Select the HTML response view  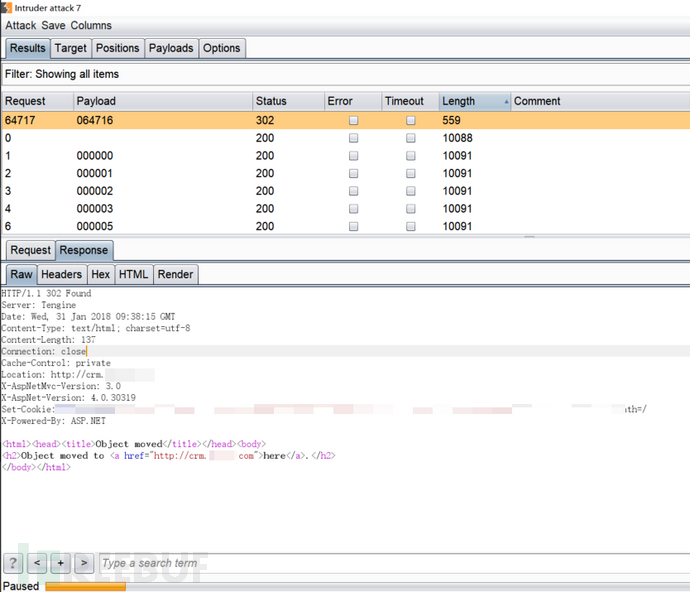coord(133,274)
